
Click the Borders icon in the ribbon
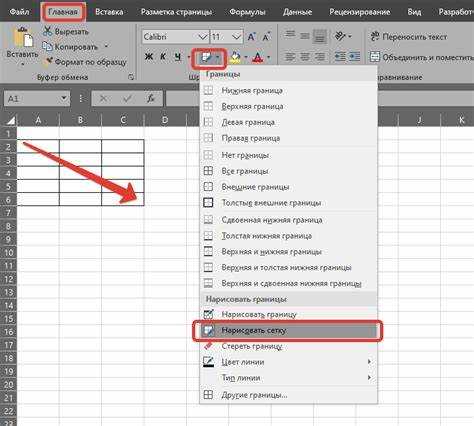coord(206,58)
